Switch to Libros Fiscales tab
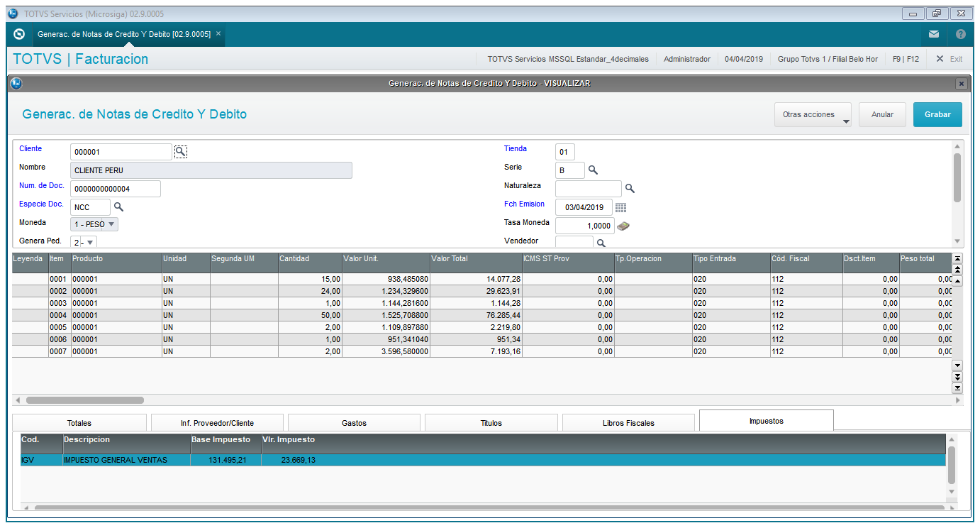The height and width of the screenshot is (528, 980). (x=628, y=422)
